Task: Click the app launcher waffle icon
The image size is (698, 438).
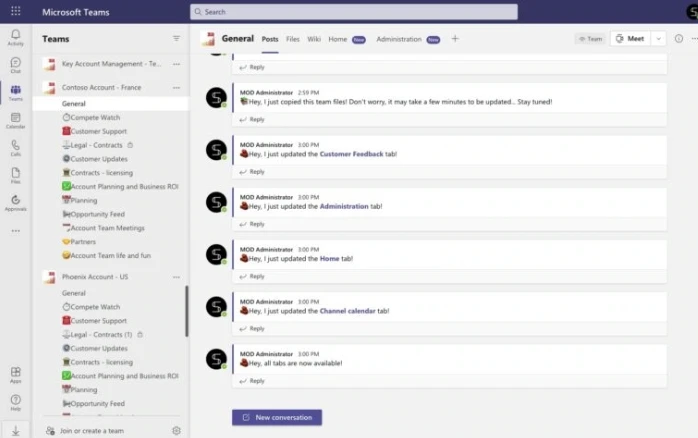Action: click(x=15, y=12)
